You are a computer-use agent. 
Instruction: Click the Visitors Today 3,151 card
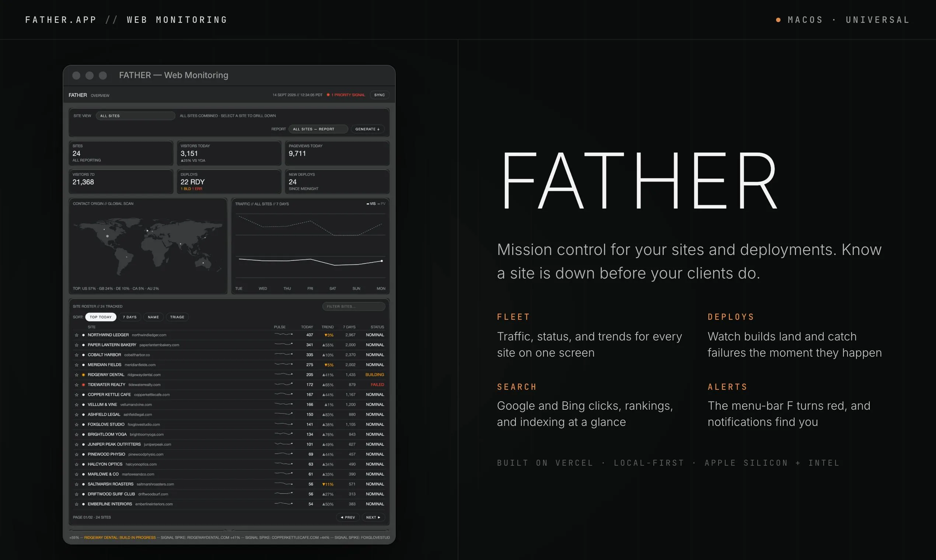229,153
